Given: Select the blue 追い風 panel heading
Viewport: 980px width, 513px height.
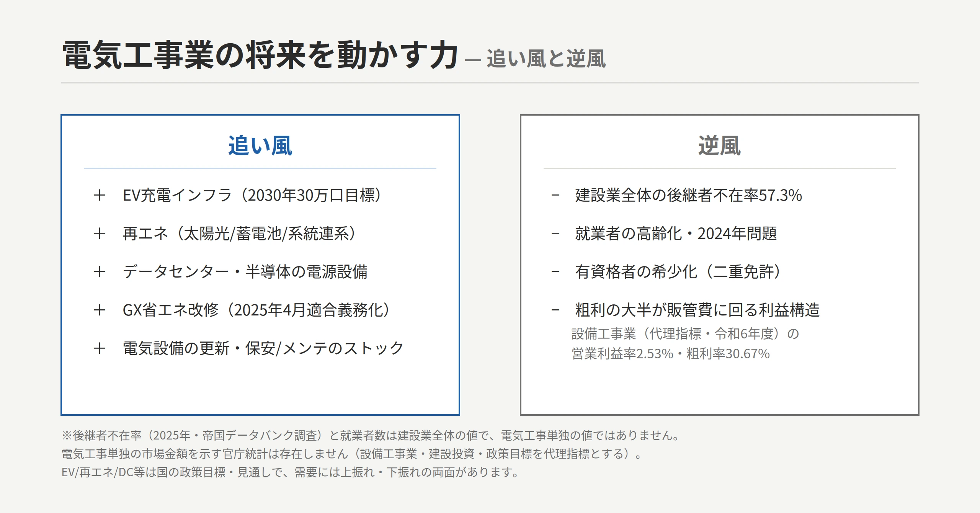Looking at the screenshot, I should (260, 146).
